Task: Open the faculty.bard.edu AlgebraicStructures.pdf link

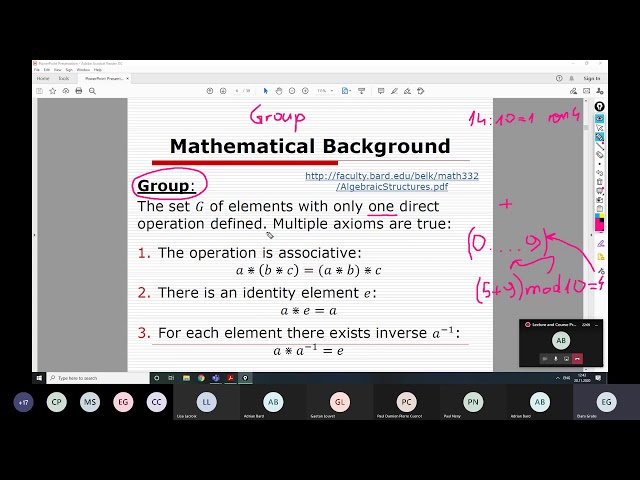Action: [392, 181]
